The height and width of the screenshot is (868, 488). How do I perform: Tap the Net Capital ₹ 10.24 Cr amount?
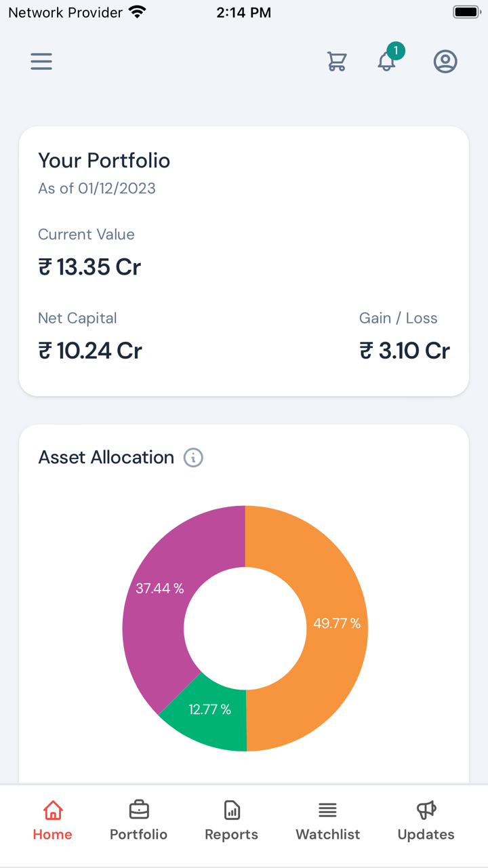90,351
